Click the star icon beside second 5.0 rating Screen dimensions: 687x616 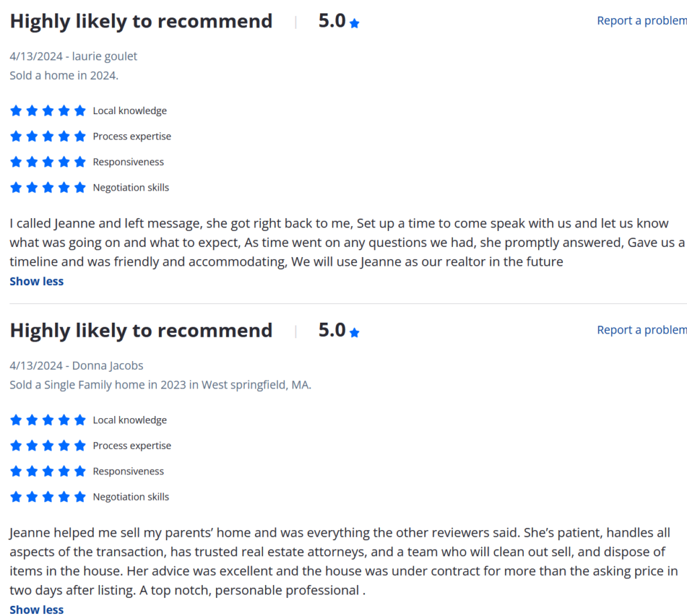tap(354, 333)
